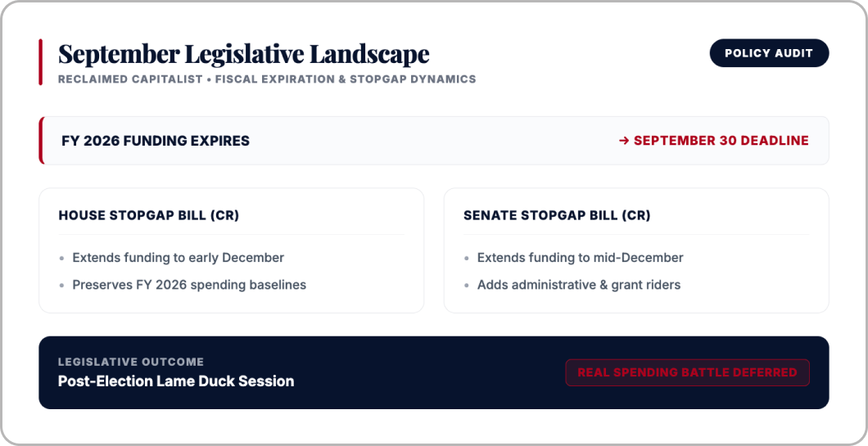Open the HOUSE STOPGAP BILL (CR) card header
Image resolution: width=868 pixels, height=446 pixels.
click(149, 215)
